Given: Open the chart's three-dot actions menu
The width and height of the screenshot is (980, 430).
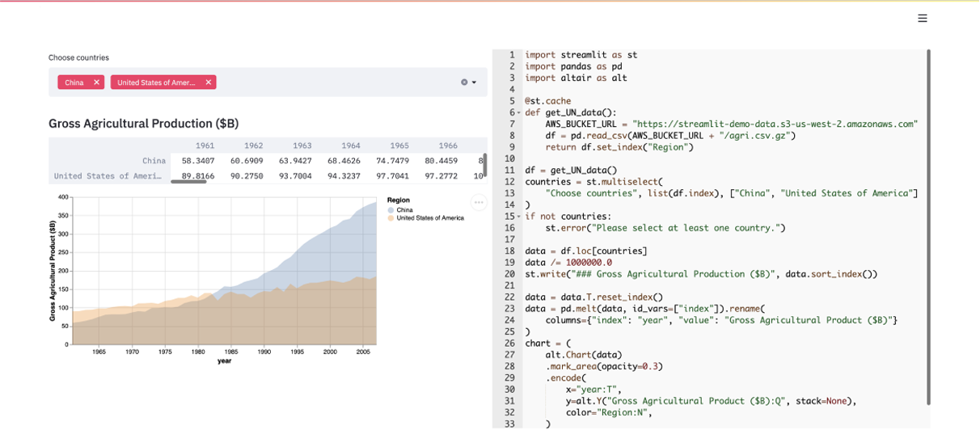Looking at the screenshot, I should [x=479, y=203].
